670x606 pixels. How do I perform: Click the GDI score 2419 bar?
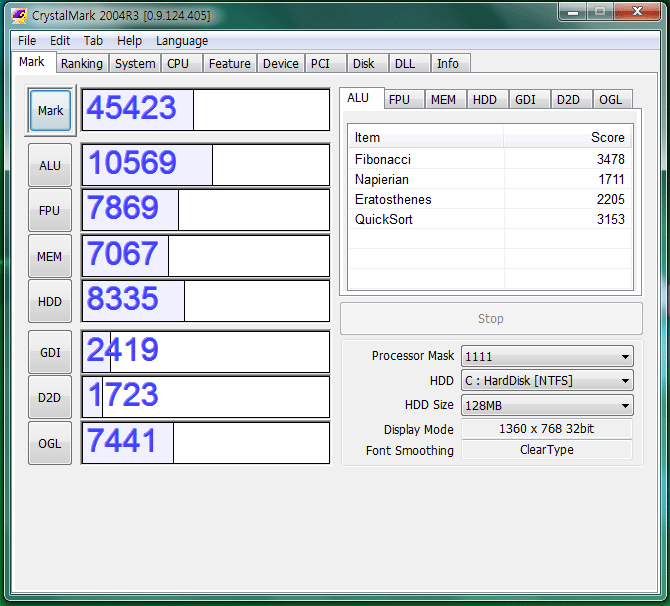pos(206,352)
